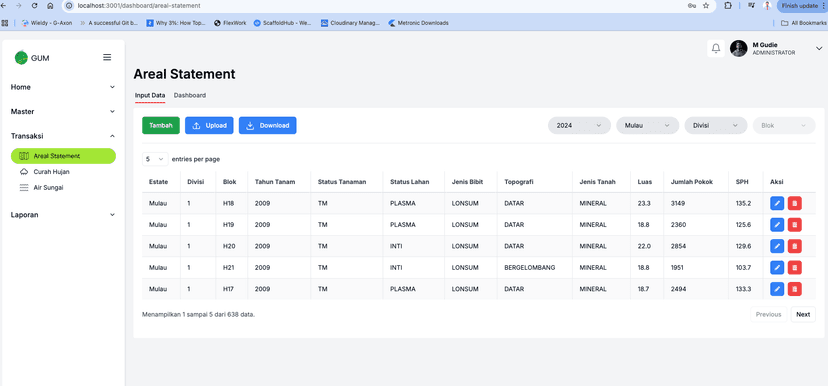The height and width of the screenshot is (386, 828).
Task: Open the apps grid icon in bookmarks bar
Action: 5,23
